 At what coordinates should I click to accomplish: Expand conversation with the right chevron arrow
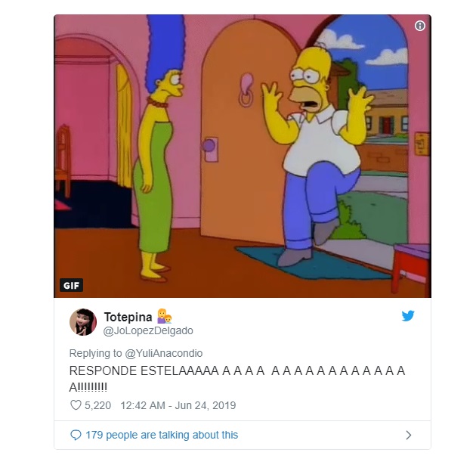409,436
